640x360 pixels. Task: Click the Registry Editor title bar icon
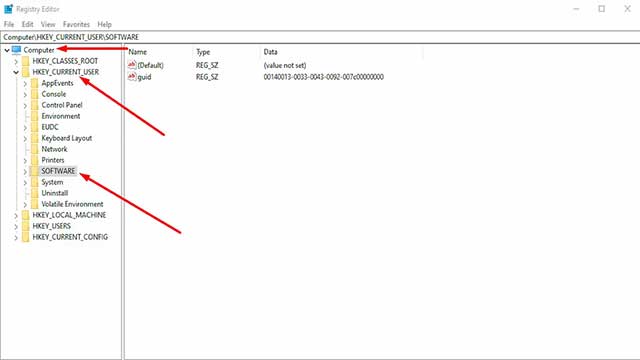click(8, 9)
